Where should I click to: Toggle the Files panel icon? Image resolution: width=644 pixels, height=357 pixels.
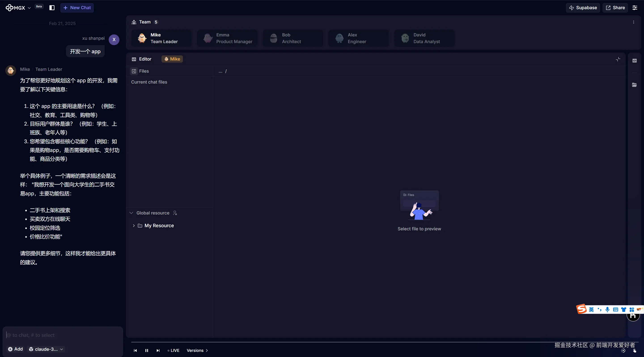point(134,71)
